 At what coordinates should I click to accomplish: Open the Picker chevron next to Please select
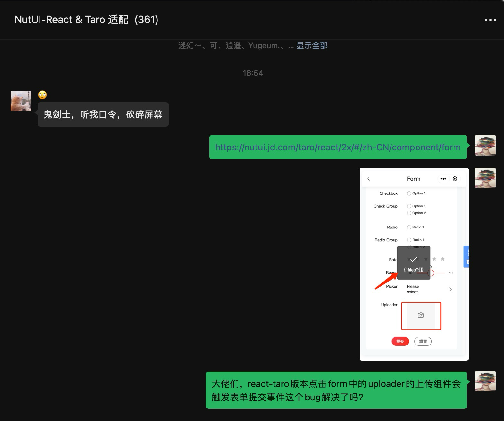pos(450,289)
